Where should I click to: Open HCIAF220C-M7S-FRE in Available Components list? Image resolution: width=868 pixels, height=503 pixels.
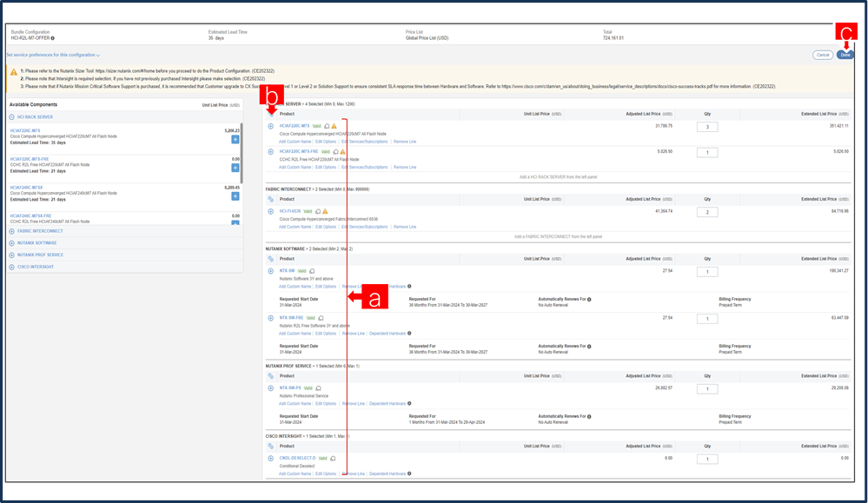(x=30, y=159)
